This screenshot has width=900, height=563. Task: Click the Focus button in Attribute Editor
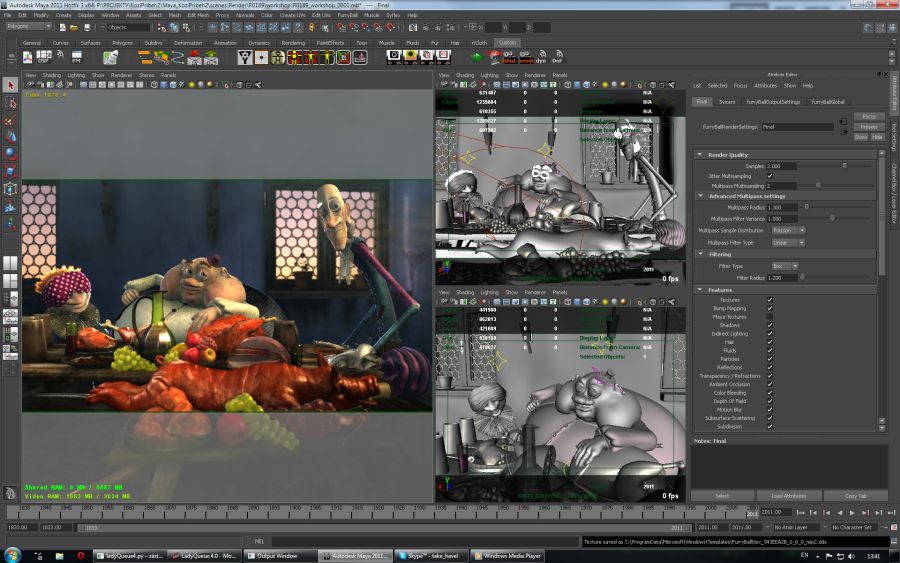click(x=869, y=117)
